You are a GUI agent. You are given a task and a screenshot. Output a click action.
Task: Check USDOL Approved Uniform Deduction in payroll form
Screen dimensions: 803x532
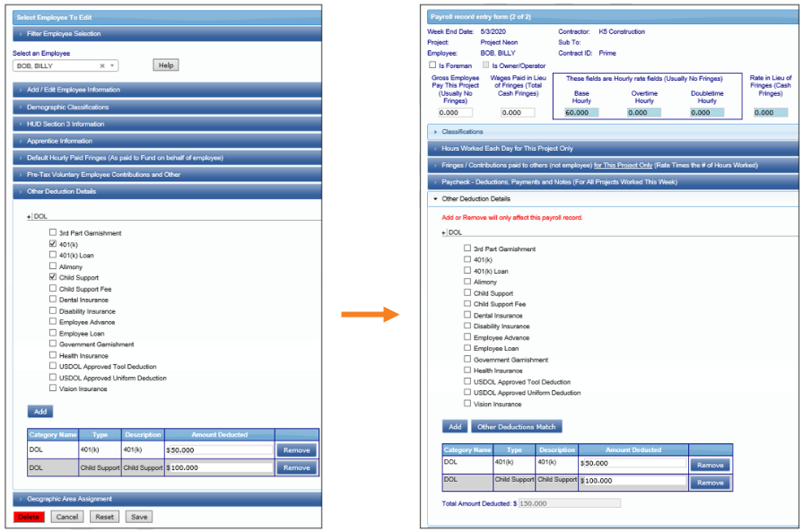pos(467,392)
